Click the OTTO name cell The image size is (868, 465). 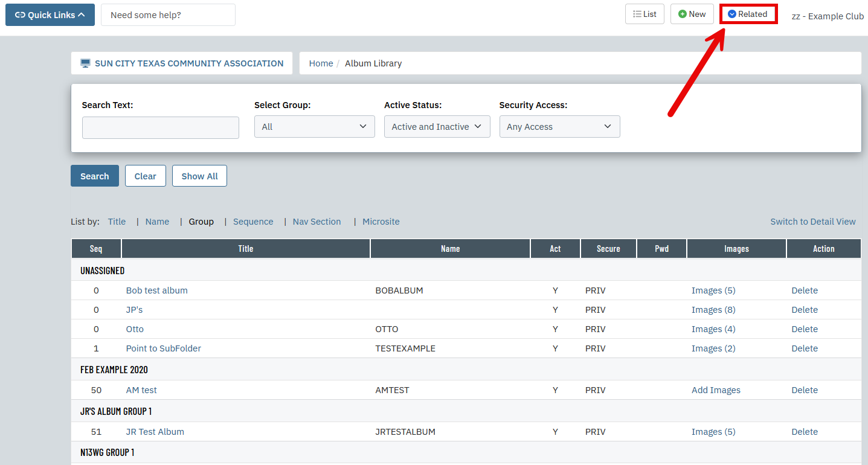pos(387,329)
